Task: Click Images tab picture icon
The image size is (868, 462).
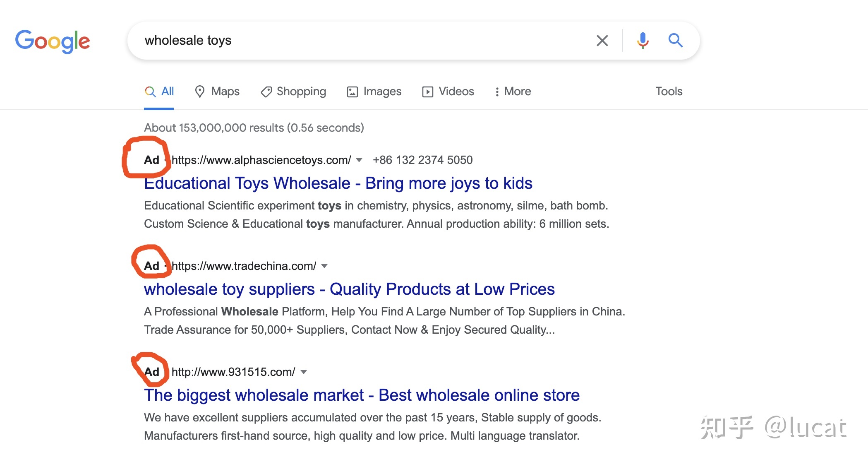Action: coord(352,92)
